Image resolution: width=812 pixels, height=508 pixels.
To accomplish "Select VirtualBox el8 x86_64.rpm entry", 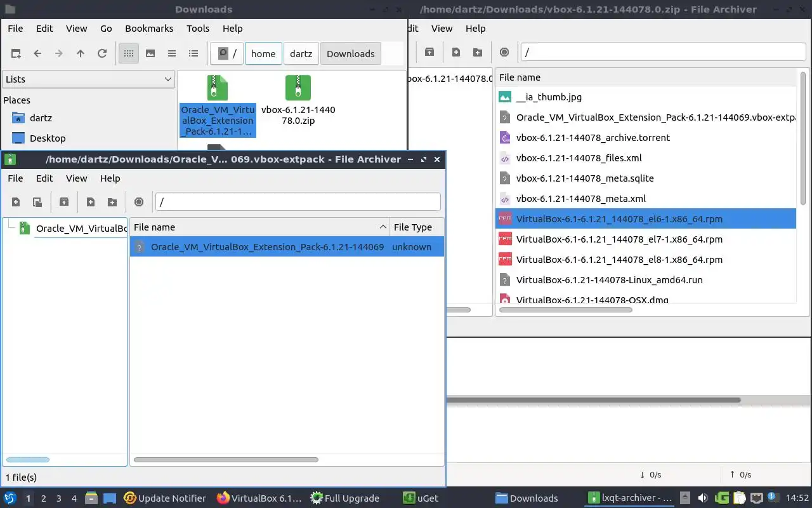I will (x=646, y=260).
